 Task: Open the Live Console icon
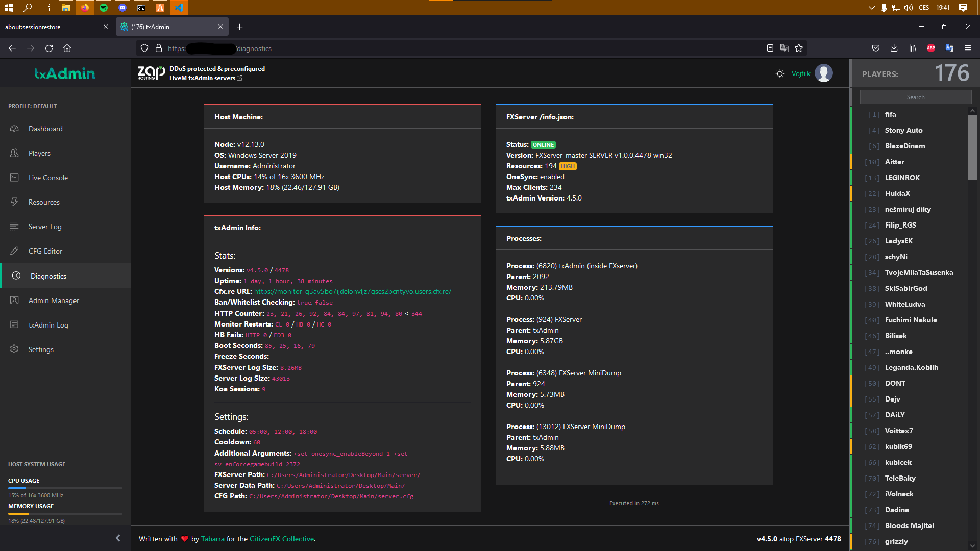pyautogui.click(x=14, y=178)
